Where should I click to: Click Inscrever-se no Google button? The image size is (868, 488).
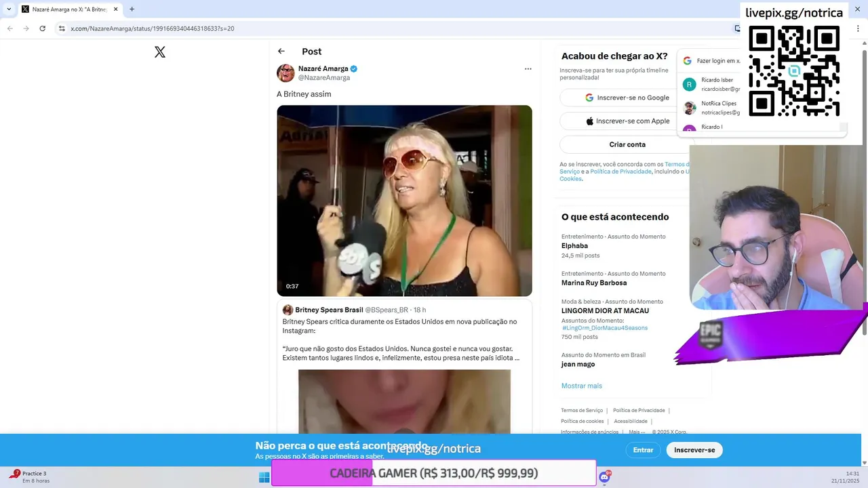pos(627,98)
